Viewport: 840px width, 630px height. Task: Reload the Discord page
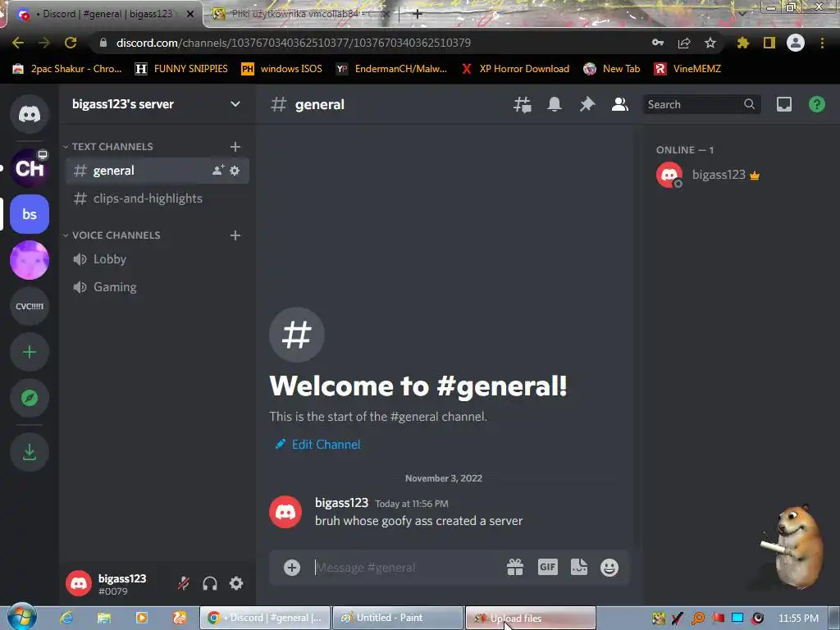coord(71,43)
